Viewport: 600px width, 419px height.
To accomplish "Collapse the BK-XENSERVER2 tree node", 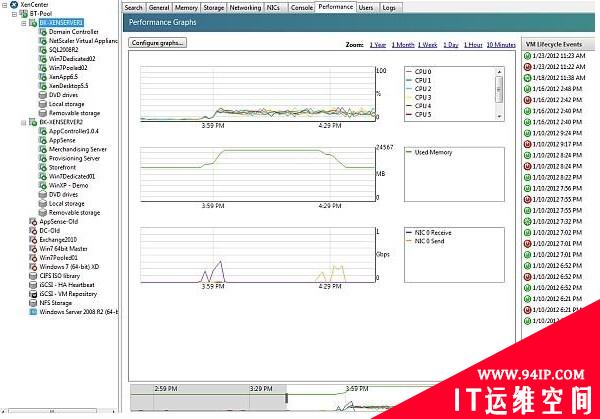I will tap(24, 123).
